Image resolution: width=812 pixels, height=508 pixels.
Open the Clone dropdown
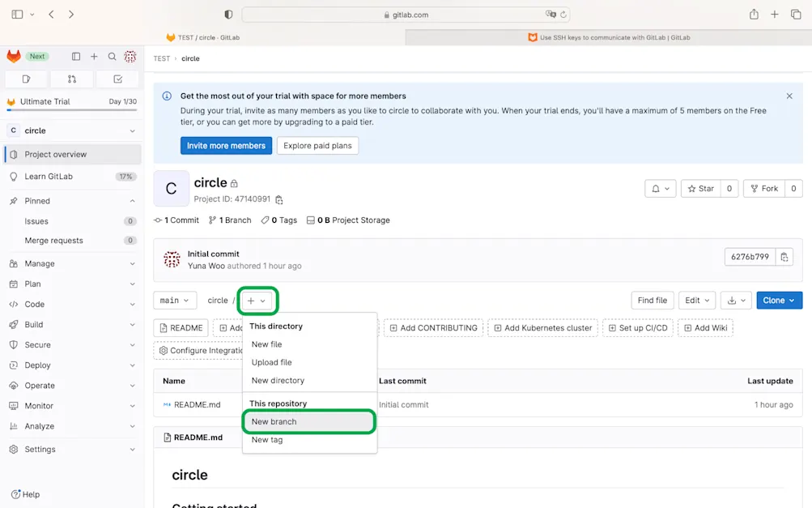click(x=779, y=300)
